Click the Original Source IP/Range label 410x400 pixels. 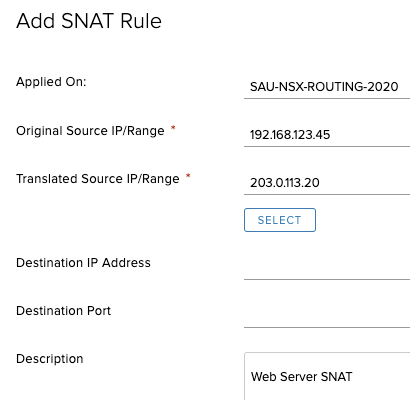[x=90, y=131]
